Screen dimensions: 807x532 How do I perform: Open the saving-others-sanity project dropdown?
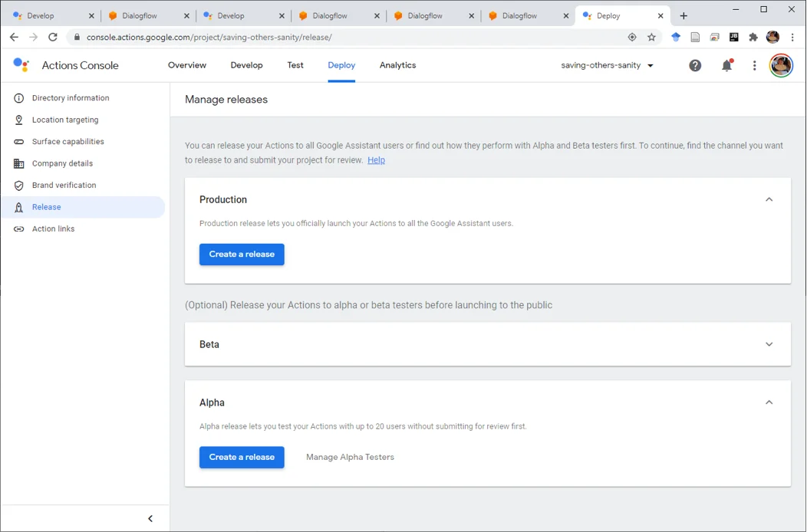coord(608,65)
